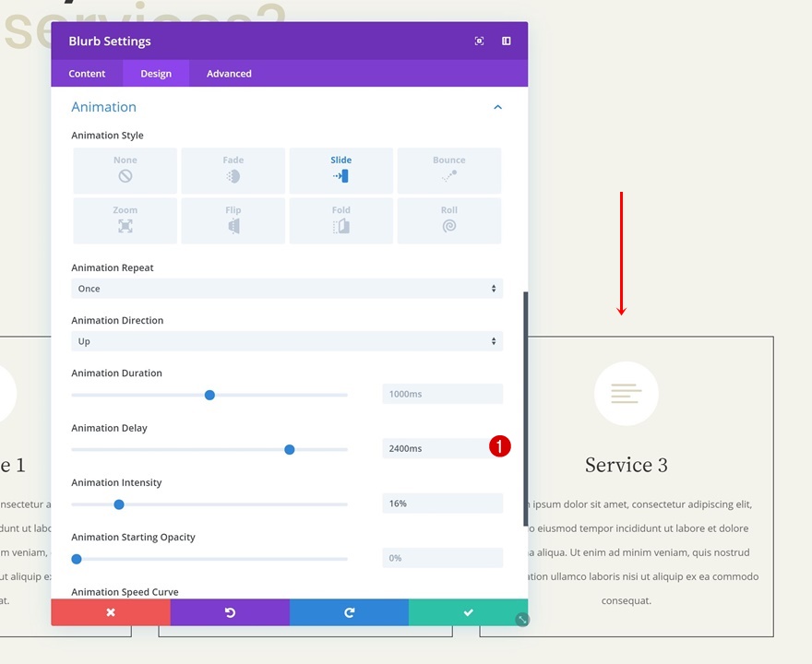
Task: Click the sidebar snap icon in Blurb Settings header
Action: coord(507,41)
